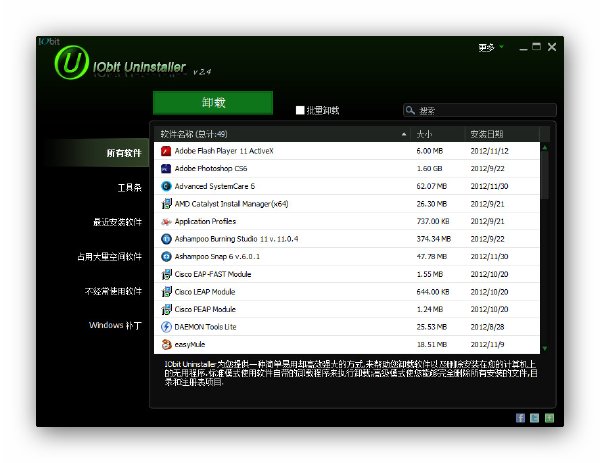Enable the 批量卸载 batch uninstall checkbox
The width and height of the screenshot is (600, 463).
pyautogui.click(x=300, y=110)
